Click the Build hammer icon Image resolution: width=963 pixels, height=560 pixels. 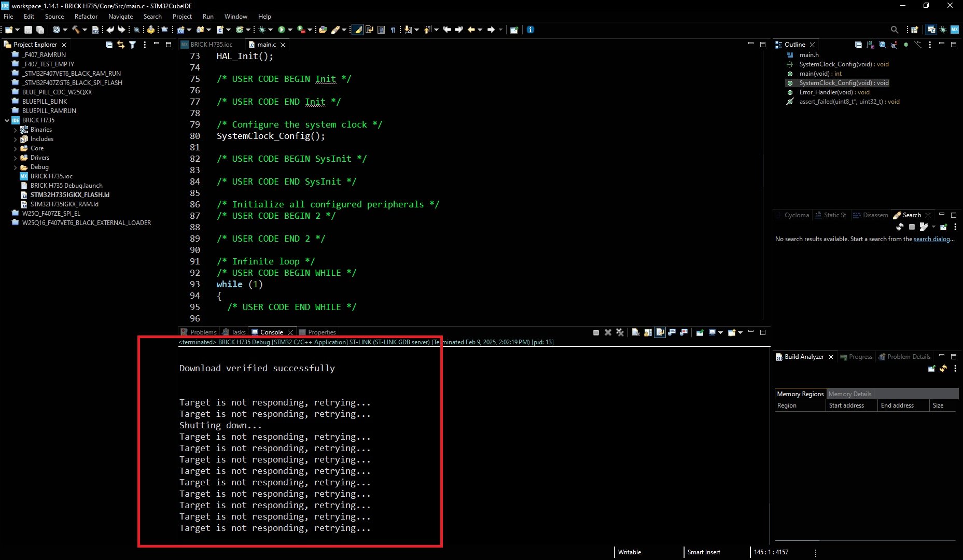point(76,30)
